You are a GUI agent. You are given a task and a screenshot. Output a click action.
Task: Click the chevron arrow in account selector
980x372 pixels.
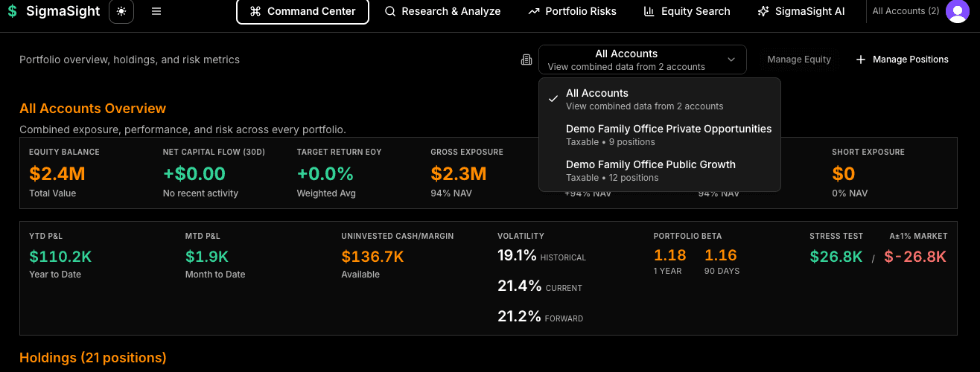point(731,60)
